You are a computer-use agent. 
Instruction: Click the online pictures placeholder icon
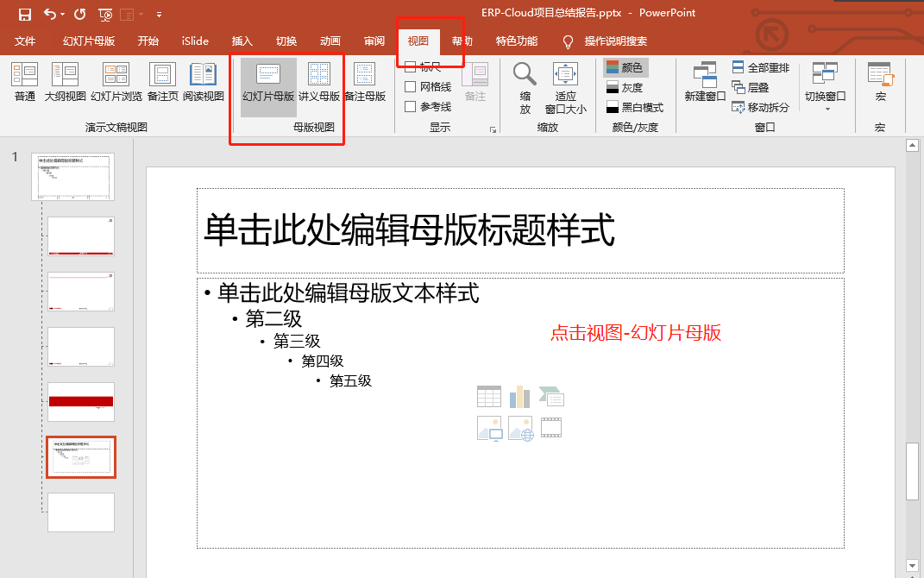coord(521,429)
